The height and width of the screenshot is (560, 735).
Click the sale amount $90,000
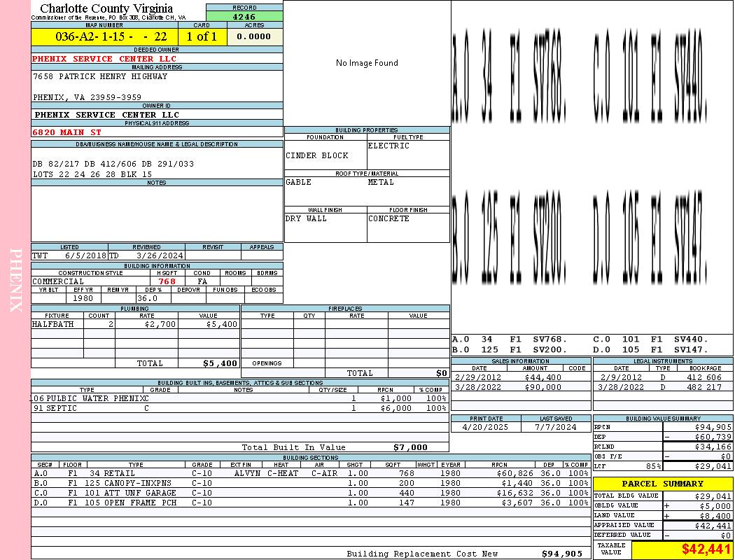tap(542, 387)
